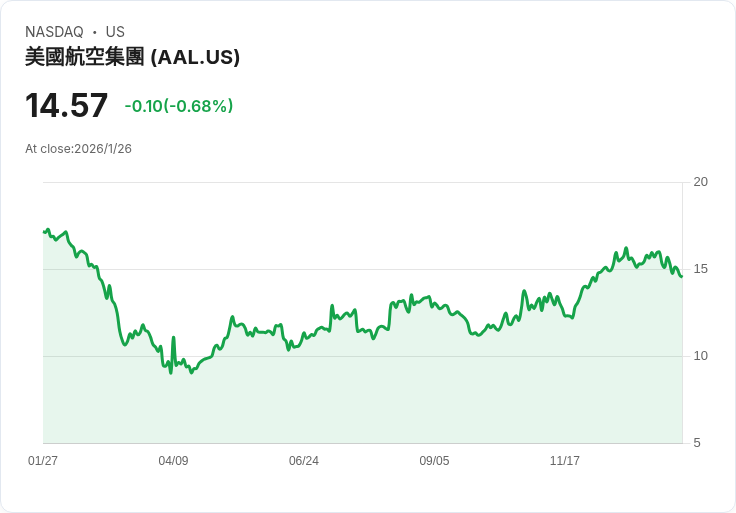The width and height of the screenshot is (736, 513).
Task: Click the 20 value on y-axis
Action: 701,182
